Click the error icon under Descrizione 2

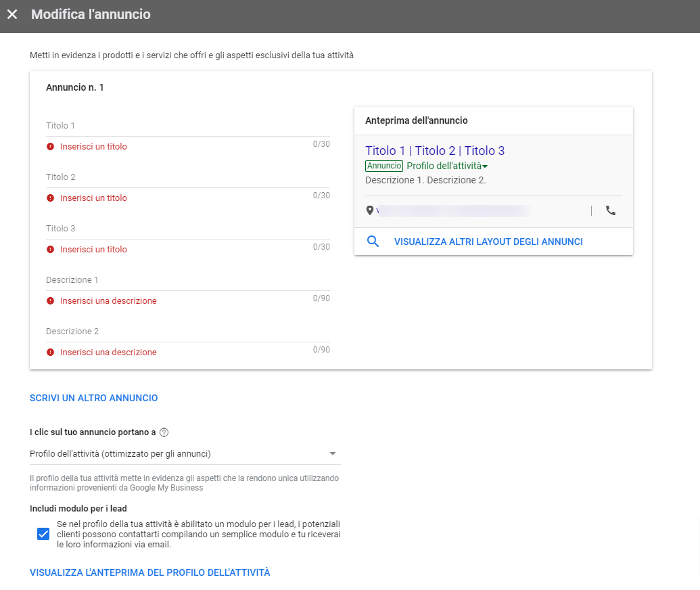[x=51, y=352]
